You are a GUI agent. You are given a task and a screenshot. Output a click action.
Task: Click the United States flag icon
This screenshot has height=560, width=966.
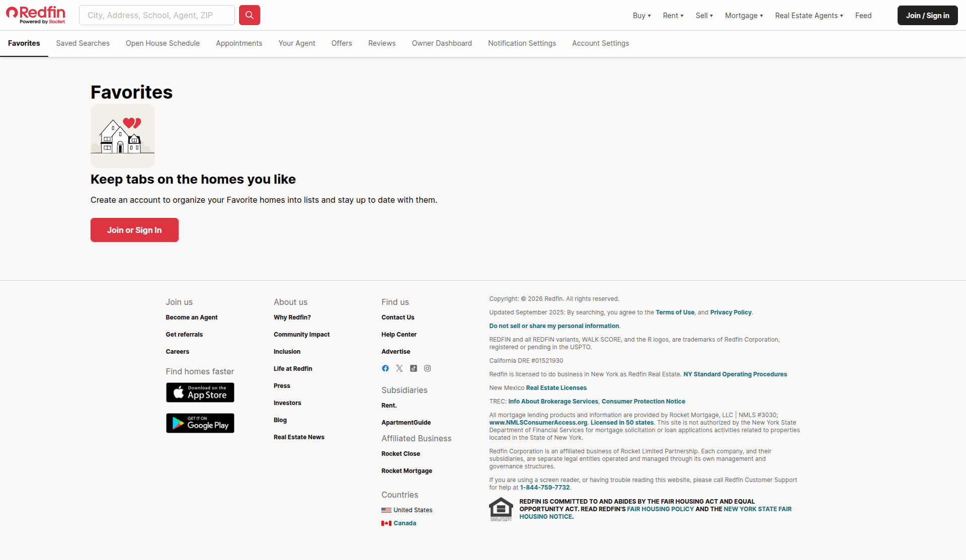(386, 510)
